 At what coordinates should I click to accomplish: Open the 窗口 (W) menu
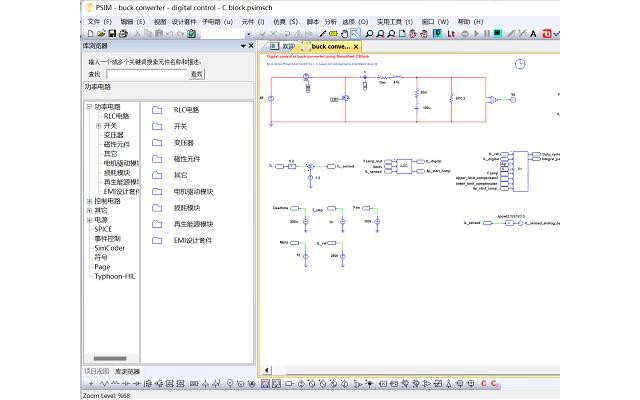pyautogui.click(x=435, y=21)
